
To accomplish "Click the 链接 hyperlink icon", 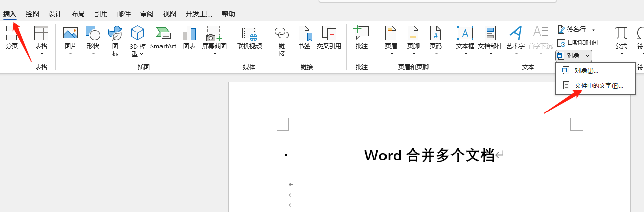I will pyautogui.click(x=282, y=34).
